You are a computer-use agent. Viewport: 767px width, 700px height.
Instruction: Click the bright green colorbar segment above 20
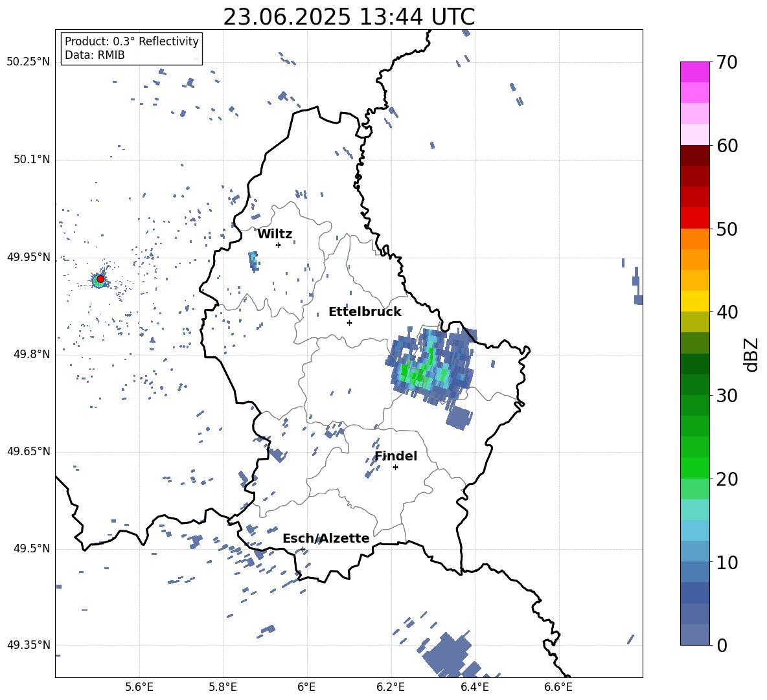pyautogui.click(x=694, y=468)
